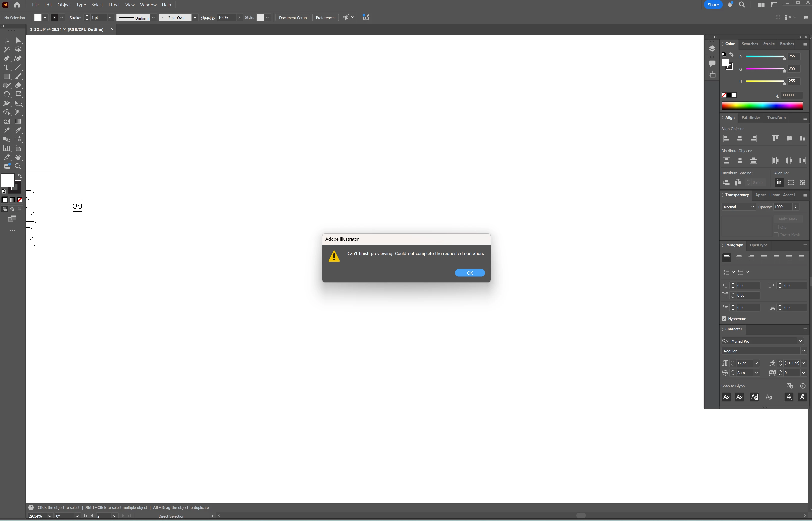
Task: Click OK in the warning dialog
Action: coord(469,273)
